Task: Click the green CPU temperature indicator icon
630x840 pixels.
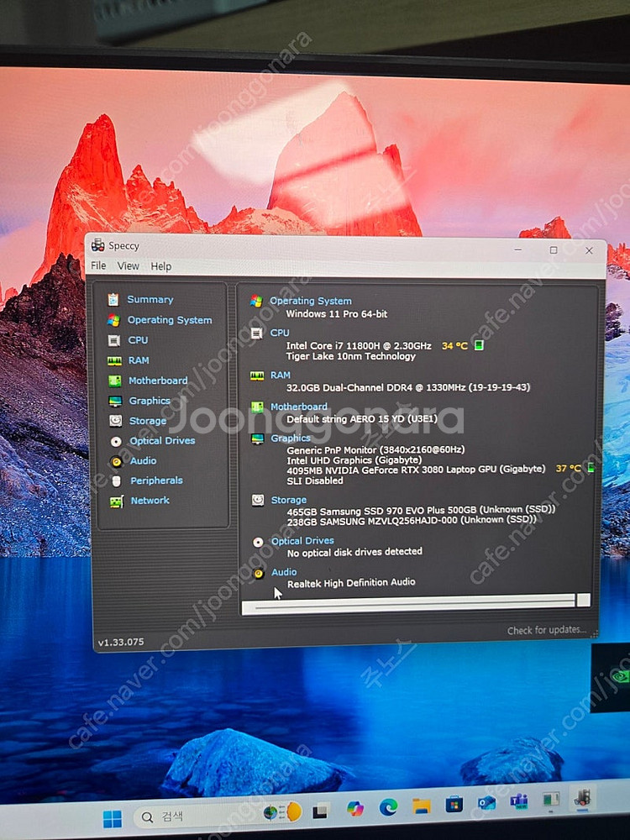Action: 479,345
